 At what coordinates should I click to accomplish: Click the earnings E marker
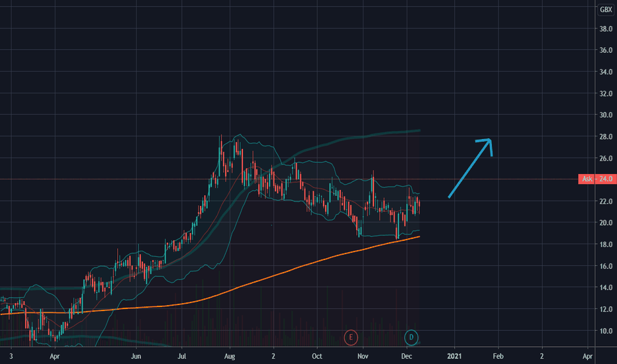point(351,338)
